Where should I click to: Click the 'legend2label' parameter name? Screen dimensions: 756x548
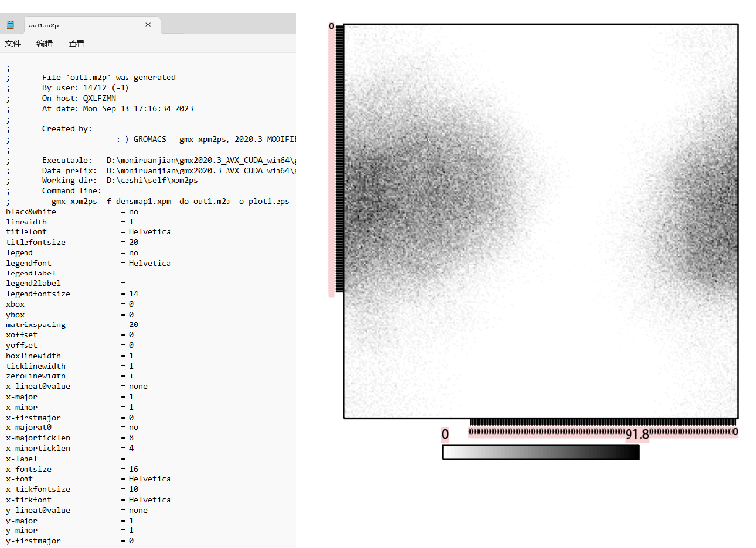click(x=32, y=283)
